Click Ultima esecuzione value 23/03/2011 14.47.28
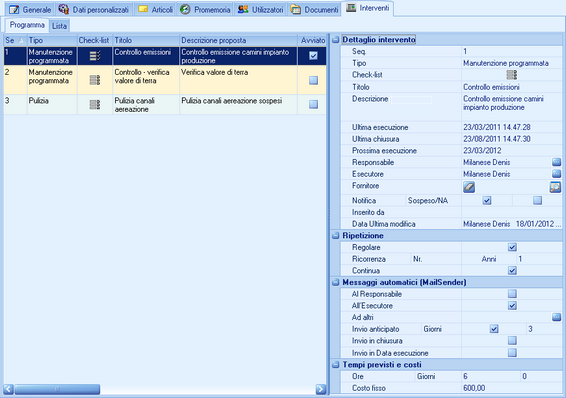Viewport: 566px width, 398px height. click(x=497, y=127)
